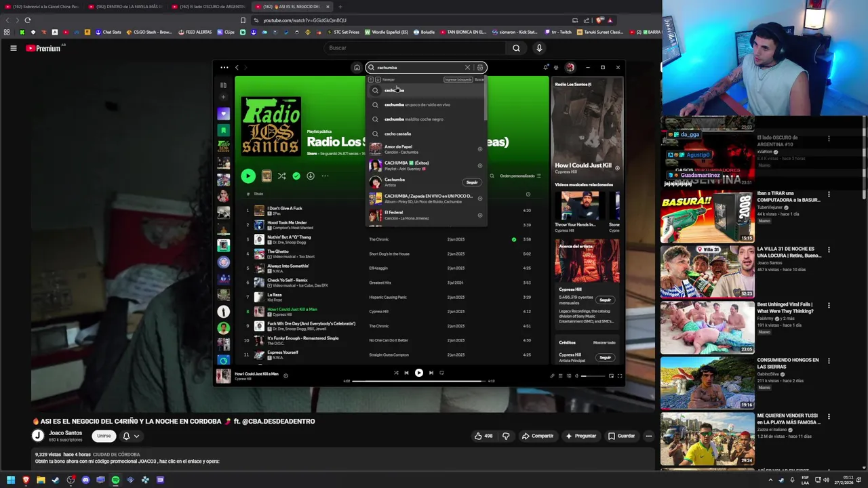Open Spotify three-dot app menu

point(224,67)
